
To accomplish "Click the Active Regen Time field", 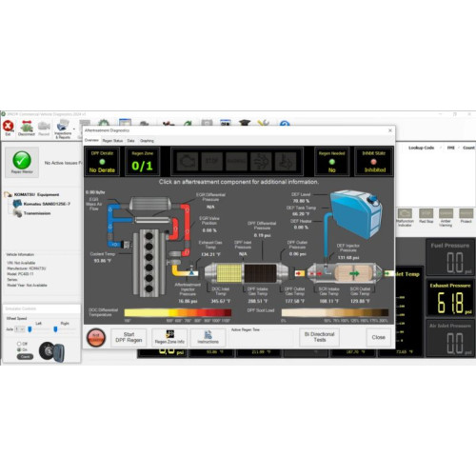I will (261, 338).
